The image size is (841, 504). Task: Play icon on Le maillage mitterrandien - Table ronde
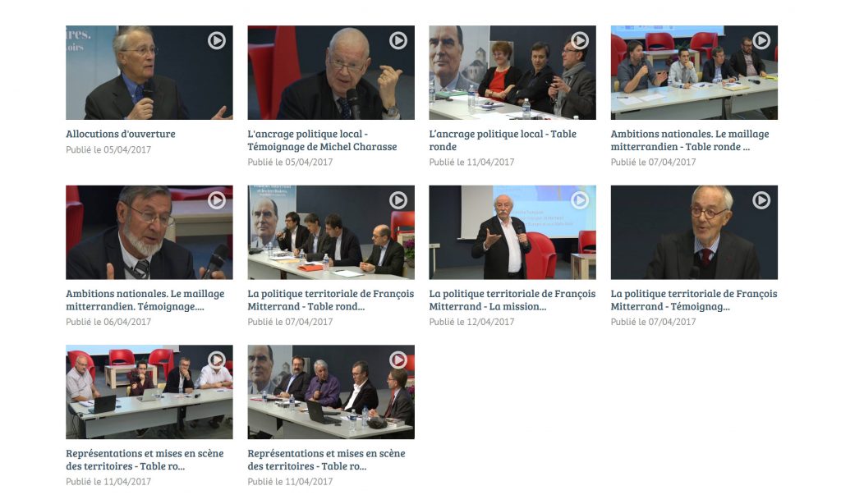point(761,40)
